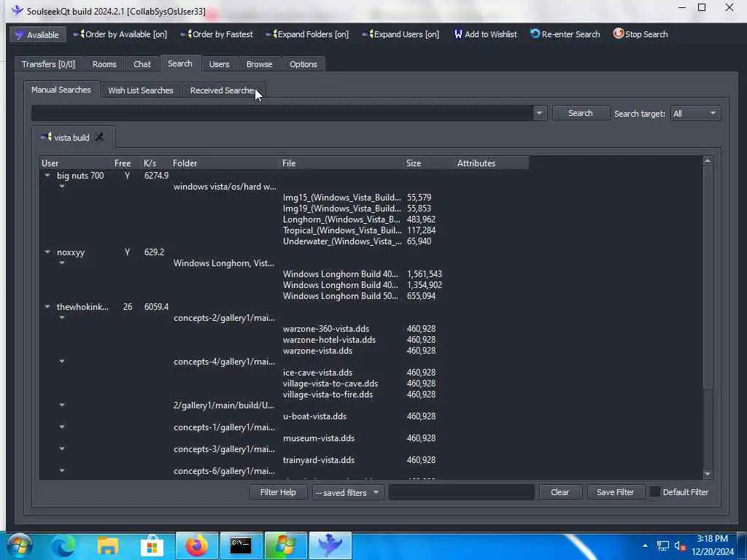Toggle Order by Fastest option
This screenshot has width=747, height=560.
tap(217, 34)
